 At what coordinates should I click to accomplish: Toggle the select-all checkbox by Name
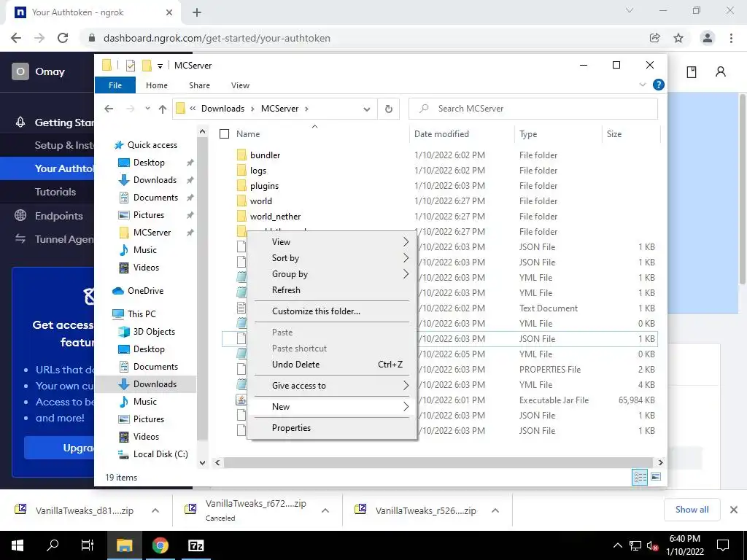[225, 134]
